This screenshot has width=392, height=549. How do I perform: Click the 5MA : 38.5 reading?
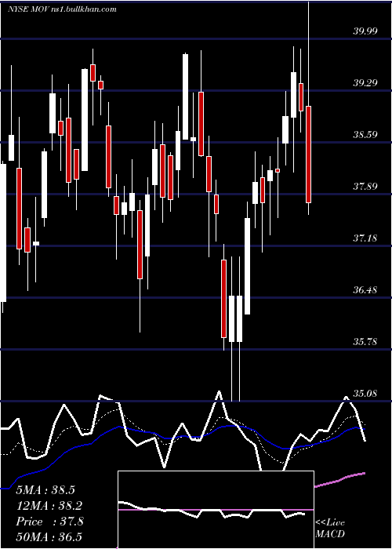pos(45,490)
